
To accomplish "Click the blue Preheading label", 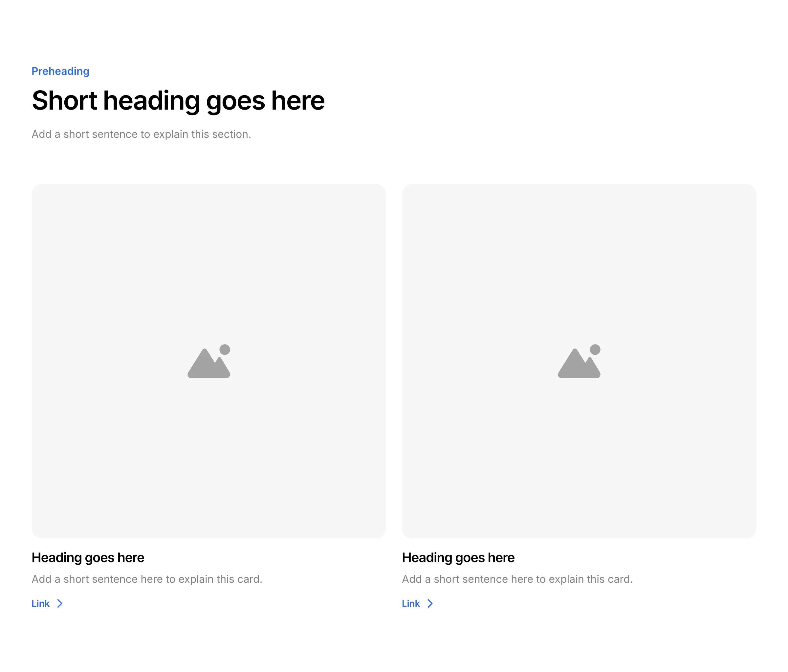I will tap(60, 71).
